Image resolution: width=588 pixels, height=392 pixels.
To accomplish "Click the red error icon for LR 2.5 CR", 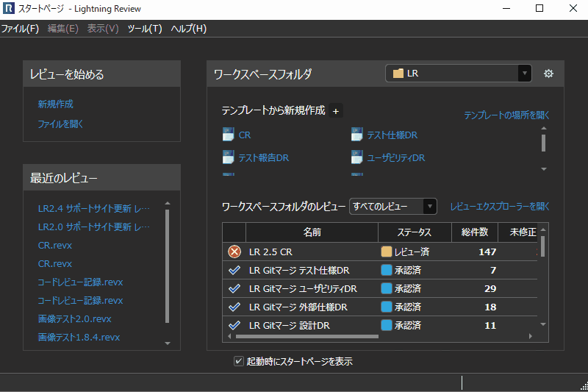I will pyautogui.click(x=234, y=252).
